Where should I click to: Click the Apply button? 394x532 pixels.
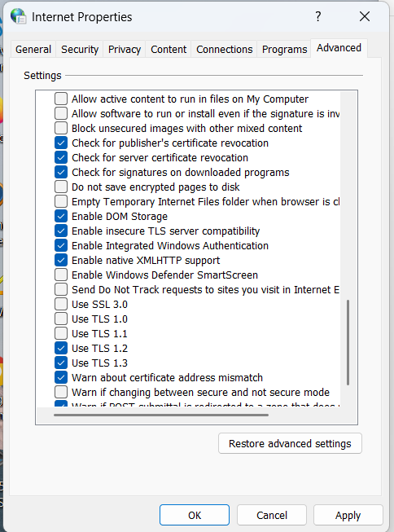(348, 515)
